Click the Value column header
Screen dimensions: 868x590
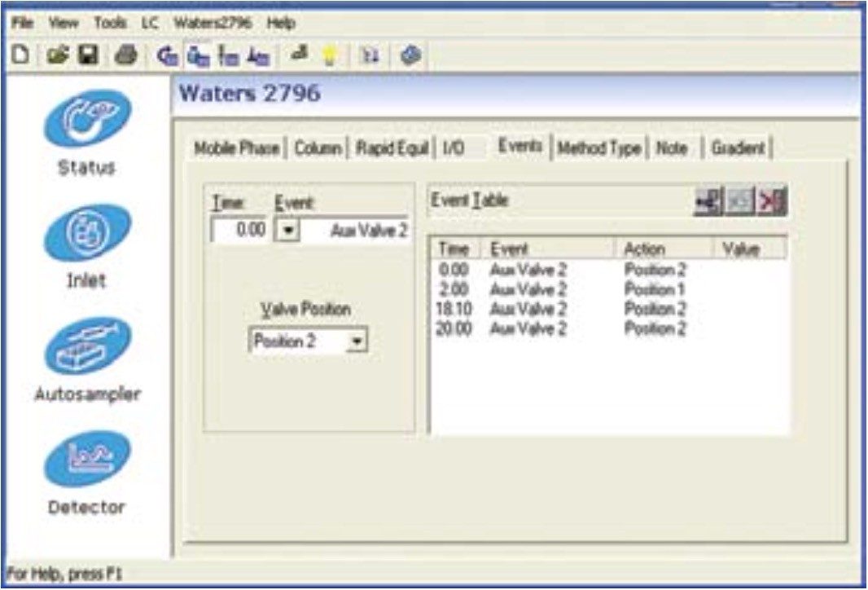750,249
